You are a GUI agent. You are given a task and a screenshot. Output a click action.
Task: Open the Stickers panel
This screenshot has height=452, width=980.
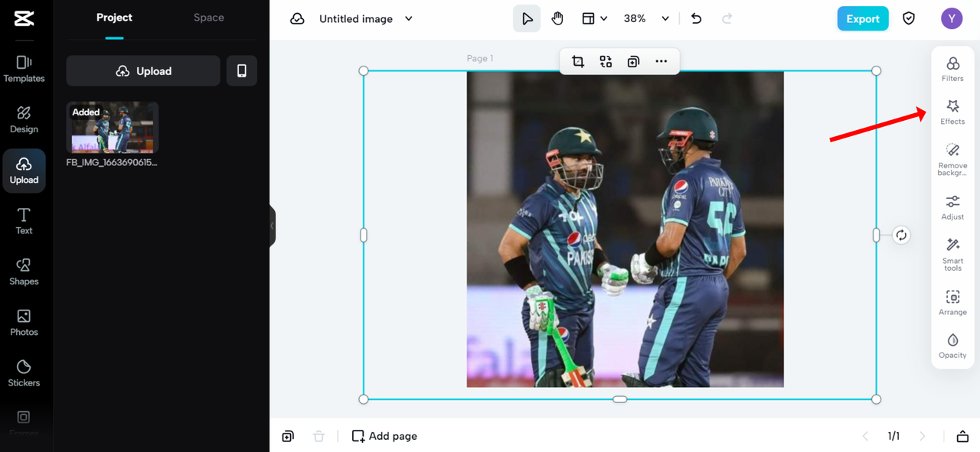pos(24,373)
